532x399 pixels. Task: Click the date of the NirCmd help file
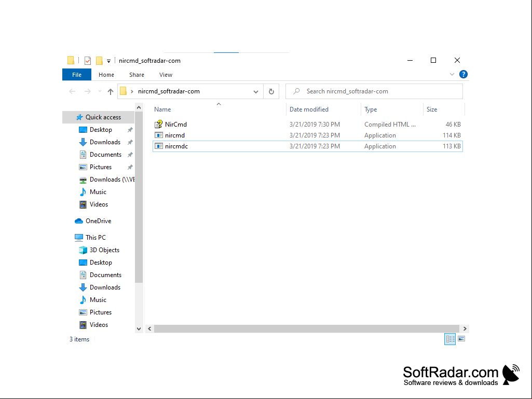pos(315,125)
